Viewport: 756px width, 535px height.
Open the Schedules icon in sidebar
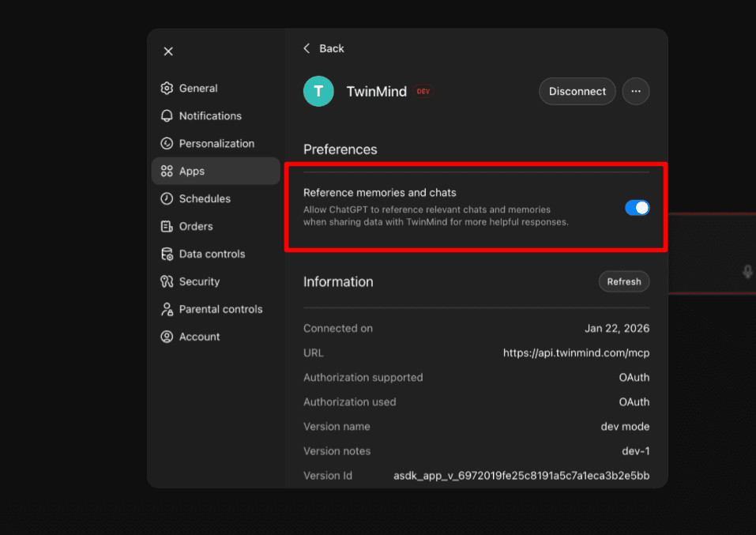coord(167,198)
